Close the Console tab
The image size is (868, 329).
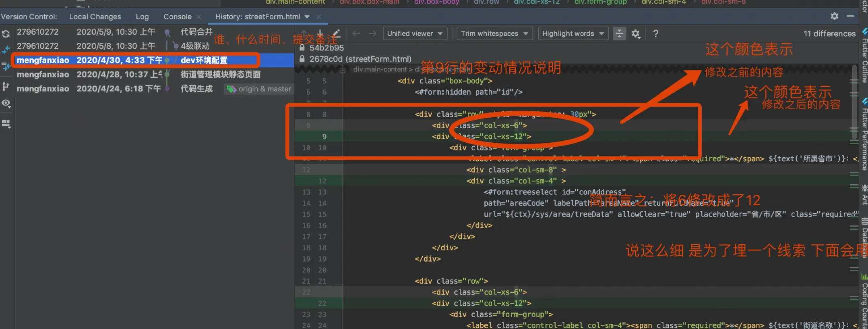198,17
